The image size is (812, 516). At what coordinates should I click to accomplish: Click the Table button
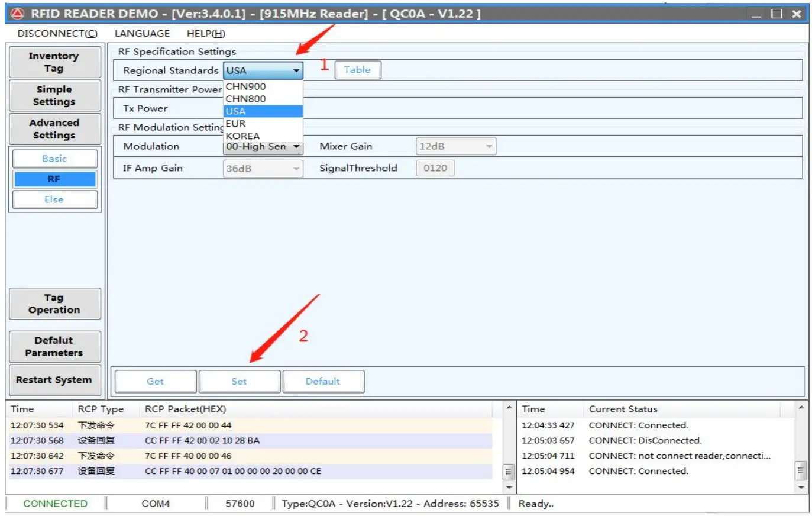coord(357,70)
